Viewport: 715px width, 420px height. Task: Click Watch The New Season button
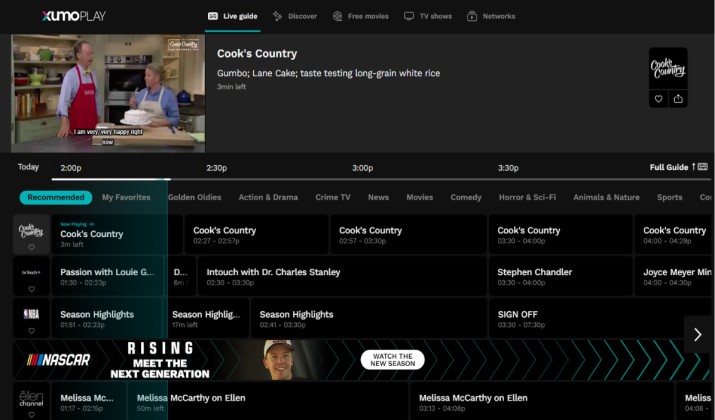393,360
